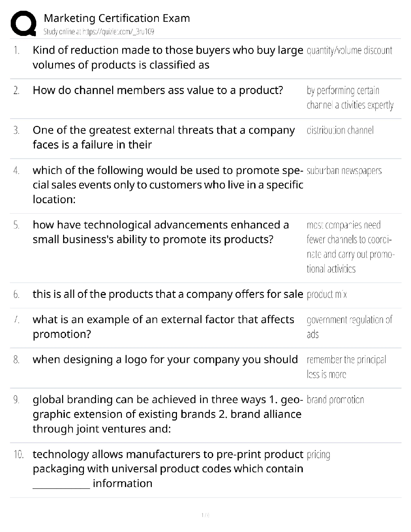This screenshot has height=532, width=411.
Task: Click question 9 about global branding
Action: pyautogui.click(x=168, y=414)
